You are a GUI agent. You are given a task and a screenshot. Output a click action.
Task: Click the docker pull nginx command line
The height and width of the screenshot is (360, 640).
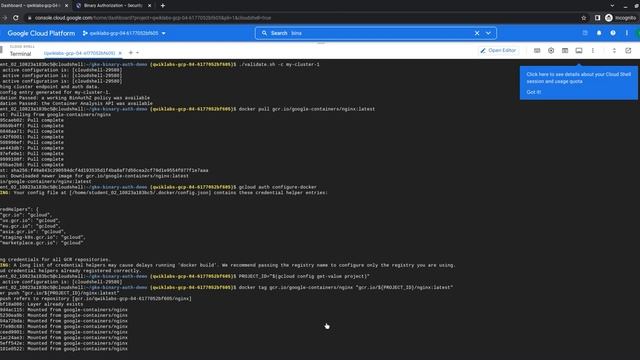click(x=307, y=109)
